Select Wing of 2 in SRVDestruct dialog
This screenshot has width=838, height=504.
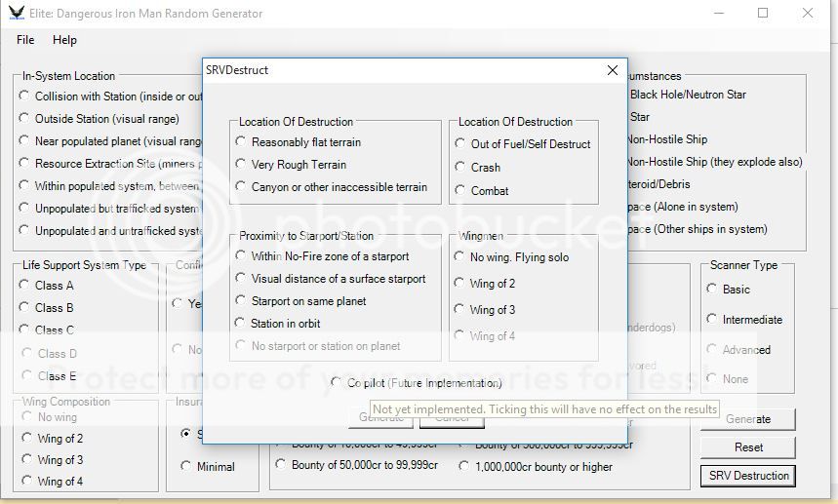coord(485,283)
